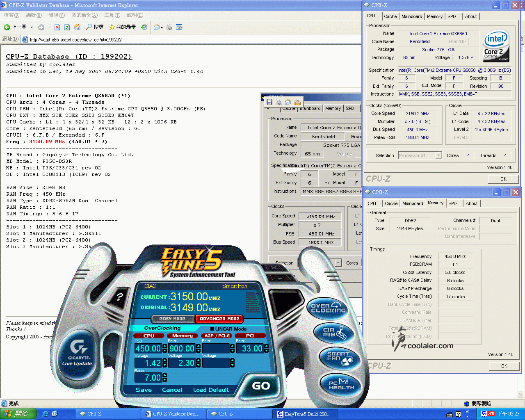Enable LINEAR Mode in EasyTune5
This screenshot has width=525, height=420.
pyautogui.click(x=212, y=329)
